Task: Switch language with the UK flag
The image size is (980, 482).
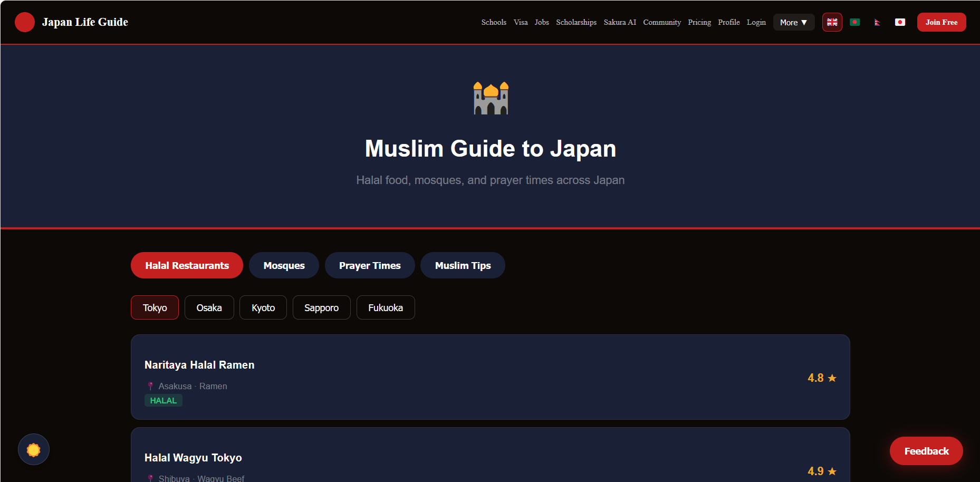Action: coord(832,22)
